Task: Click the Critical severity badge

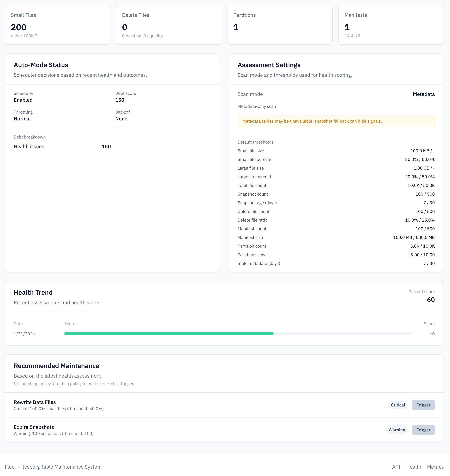Action: pyautogui.click(x=398, y=405)
